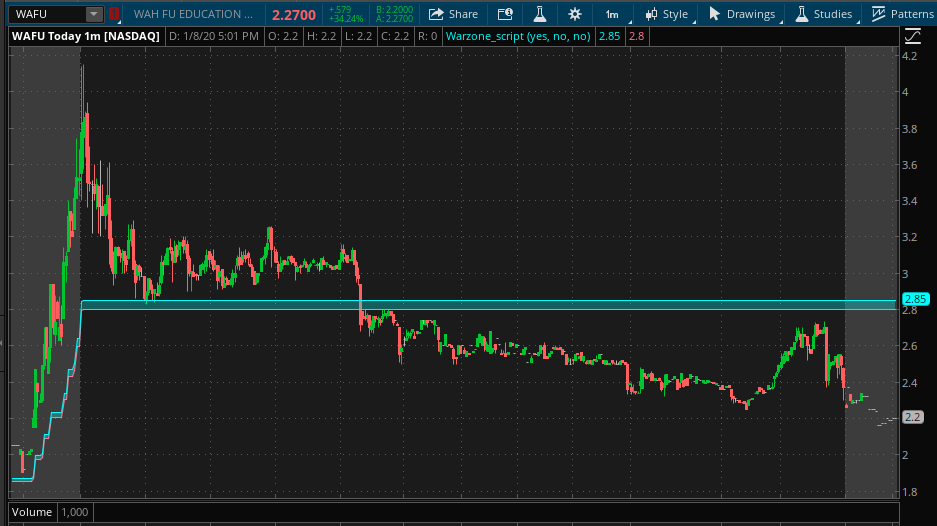Click the volume value 1,000
Viewport: 937px width, 526px height.
[75, 512]
